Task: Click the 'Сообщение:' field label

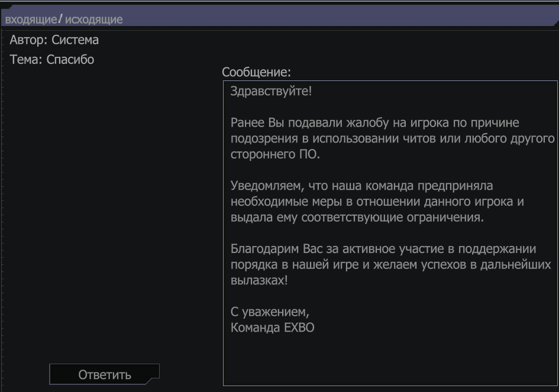Action: coord(256,72)
